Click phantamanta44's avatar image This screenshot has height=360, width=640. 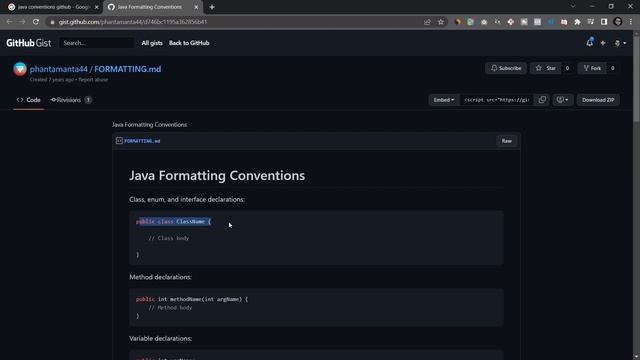click(20, 69)
